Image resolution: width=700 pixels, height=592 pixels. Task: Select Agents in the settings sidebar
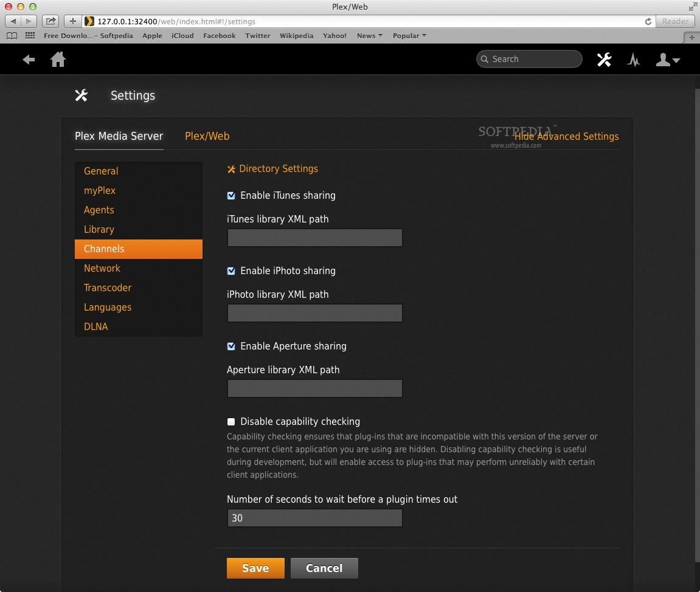tap(139, 210)
